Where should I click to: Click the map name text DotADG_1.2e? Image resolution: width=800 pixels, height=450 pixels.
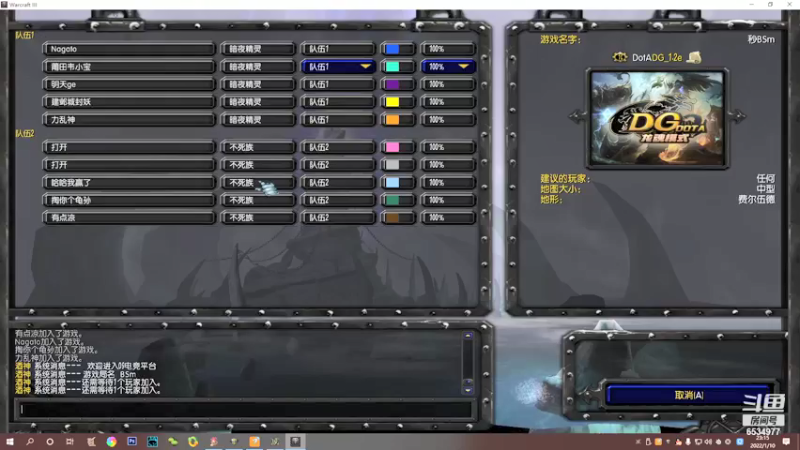[x=657, y=58]
